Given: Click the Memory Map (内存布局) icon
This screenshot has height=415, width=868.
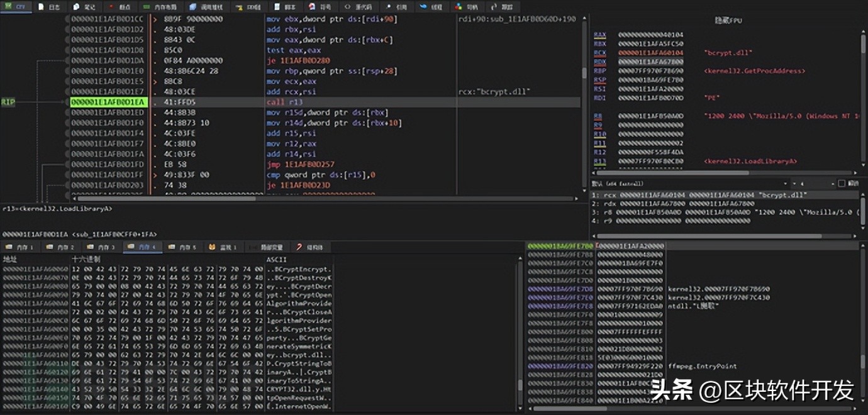Looking at the screenshot, I should 147,7.
